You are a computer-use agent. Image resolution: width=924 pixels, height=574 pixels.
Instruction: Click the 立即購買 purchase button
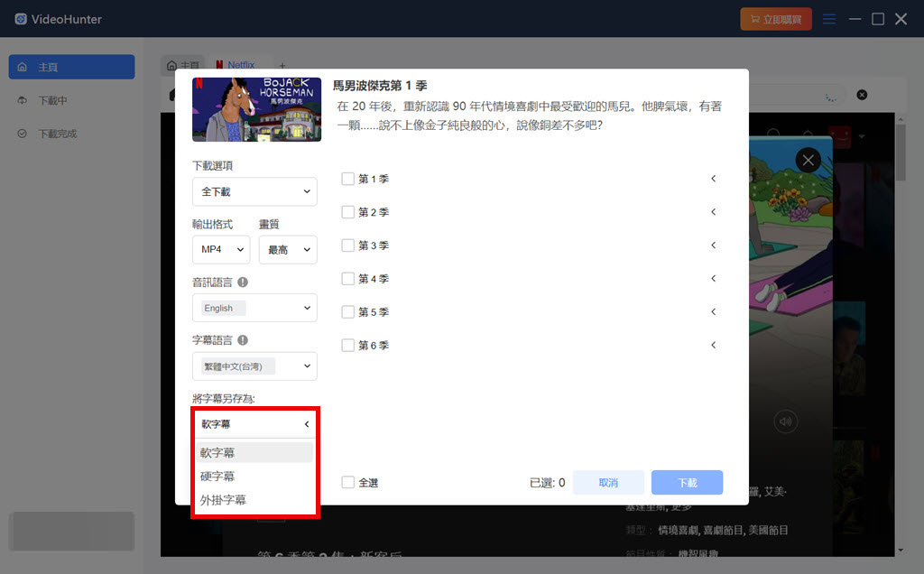coord(776,18)
